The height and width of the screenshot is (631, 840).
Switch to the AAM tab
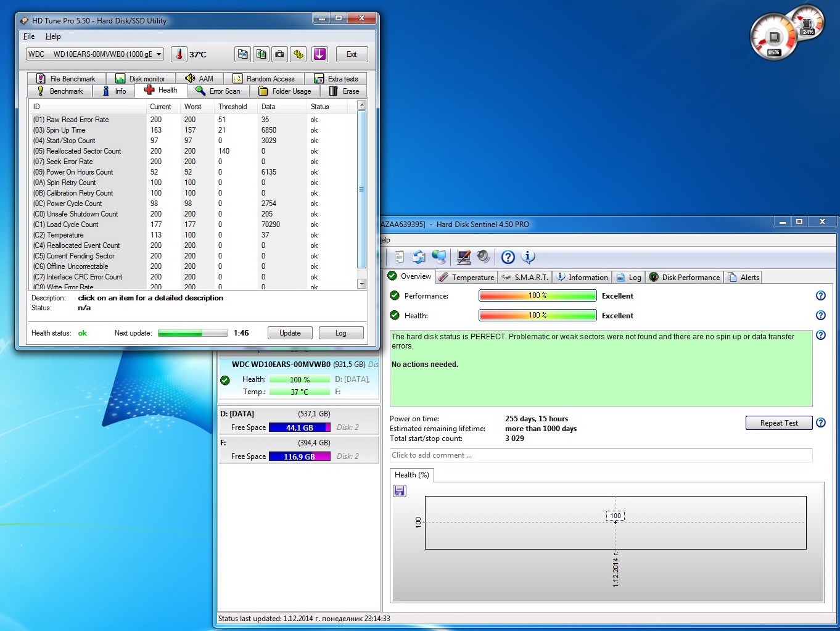click(x=199, y=78)
